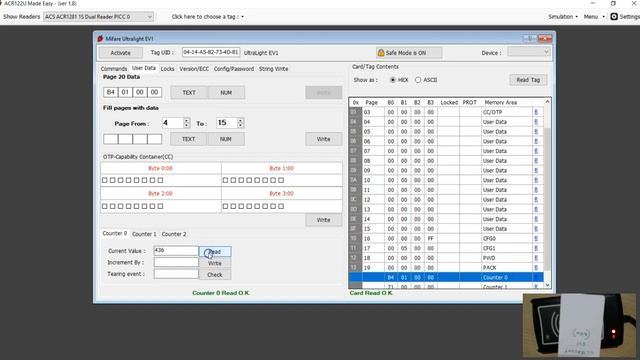Click the scroll down arrow of contents table
The image size is (640, 360).
[547, 285]
